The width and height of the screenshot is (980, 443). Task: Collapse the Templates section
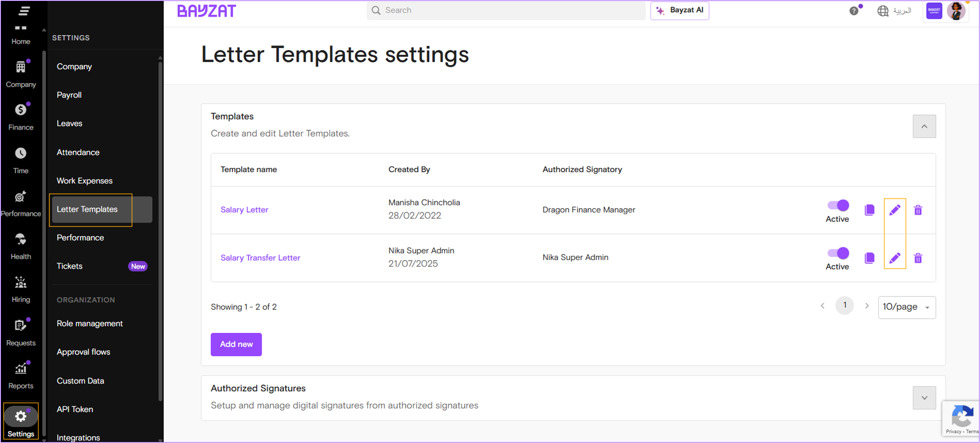(x=924, y=126)
